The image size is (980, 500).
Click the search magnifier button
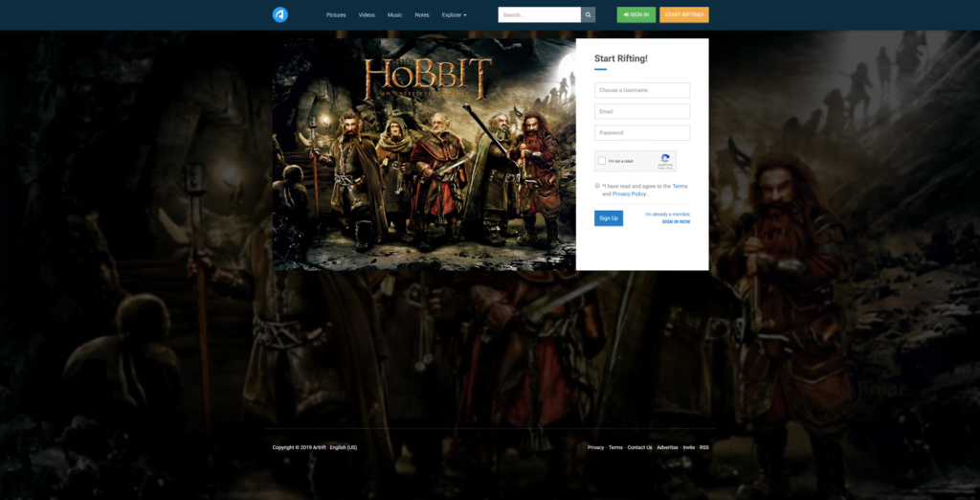(x=589, y=14)
